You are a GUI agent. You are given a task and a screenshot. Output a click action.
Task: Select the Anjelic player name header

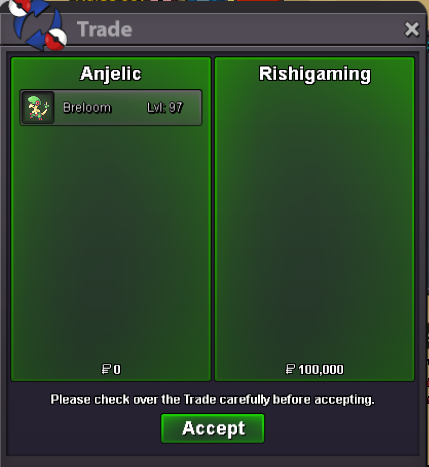(111, 74)
